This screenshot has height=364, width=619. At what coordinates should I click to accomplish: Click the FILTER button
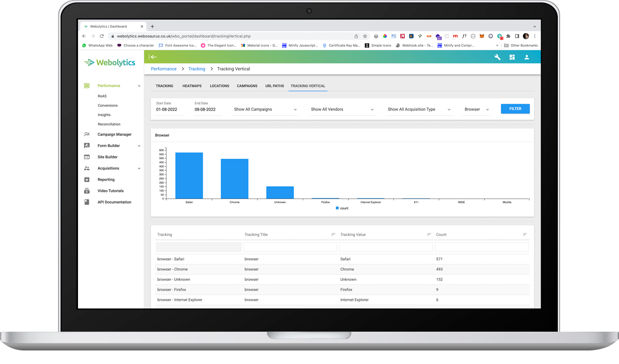coord(515,108)
